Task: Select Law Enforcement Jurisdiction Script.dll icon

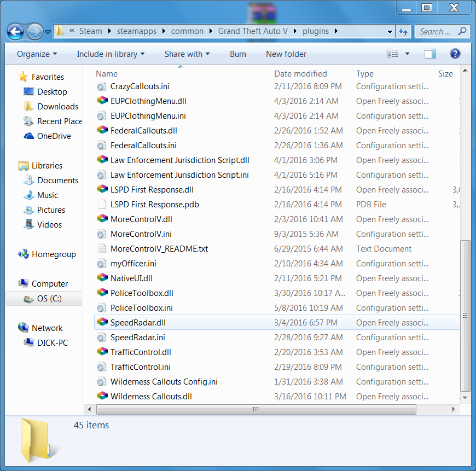Action: click(102, 160)
